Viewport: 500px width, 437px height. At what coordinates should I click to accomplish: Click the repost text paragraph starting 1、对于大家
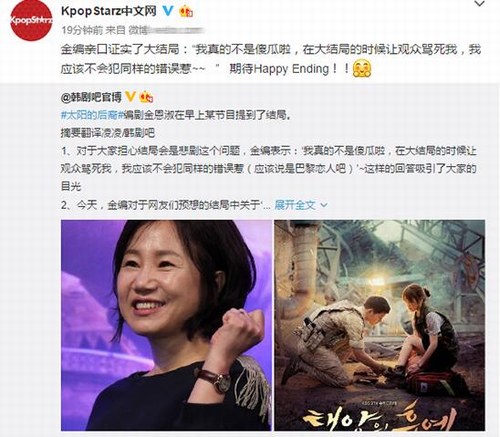[269, 168]
